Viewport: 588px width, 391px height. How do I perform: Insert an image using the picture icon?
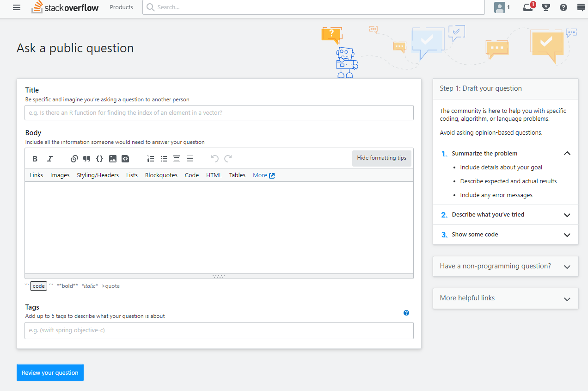(x=113, y=159)
